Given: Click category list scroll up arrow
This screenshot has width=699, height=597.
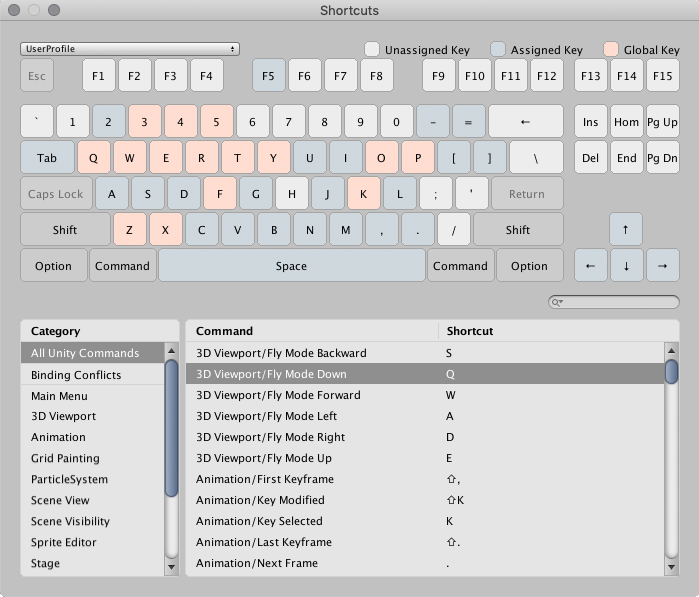Looking at the screenshot, I should pos(171,351).
